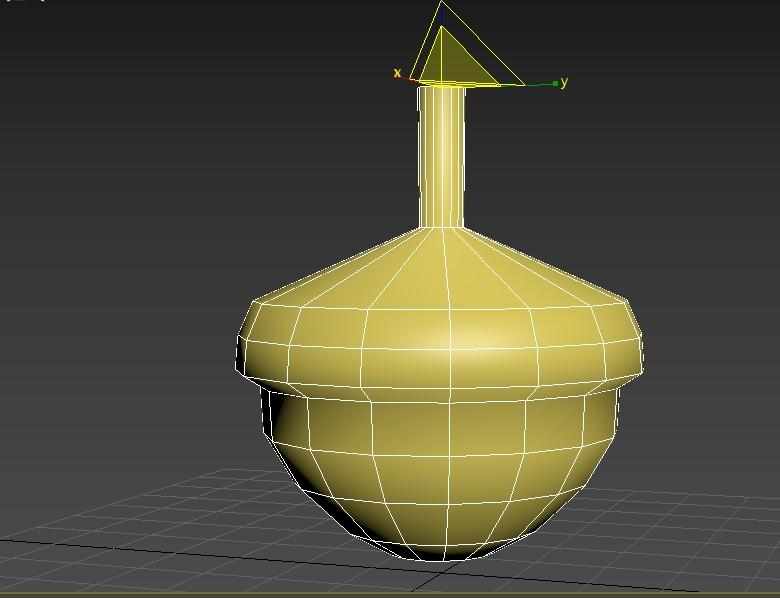Click the Y axis label of the gizmo

pos(565,82)
